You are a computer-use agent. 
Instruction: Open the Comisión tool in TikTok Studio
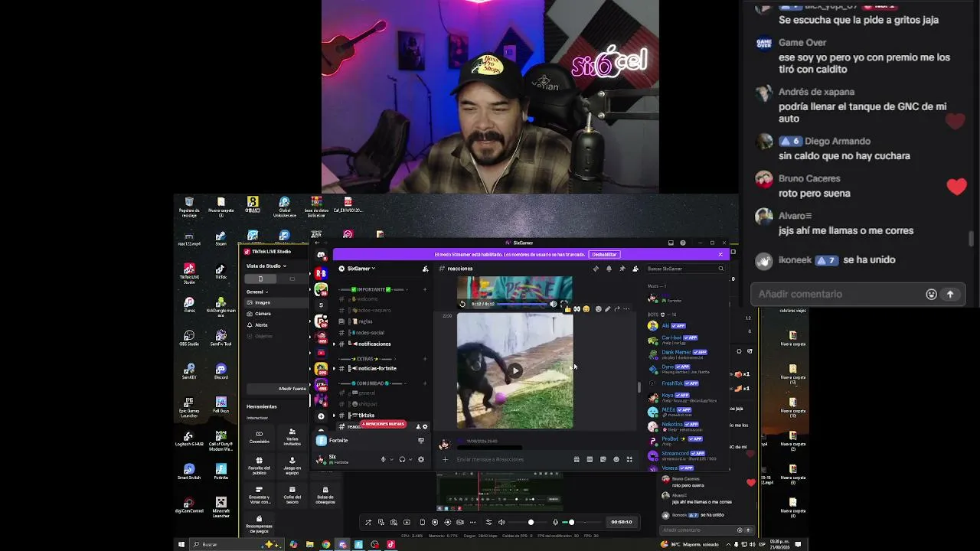pyautogui.click(x=260, y=436)
